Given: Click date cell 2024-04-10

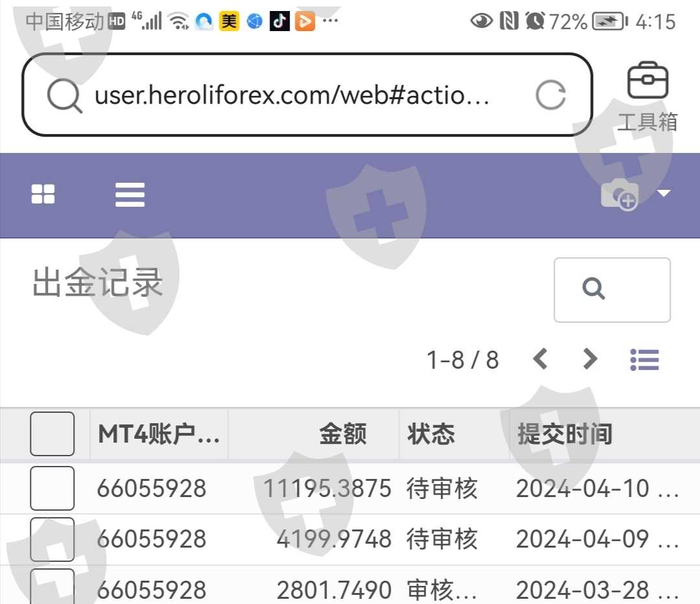Looking at the screenshot, I should click(x=598, y=489).
